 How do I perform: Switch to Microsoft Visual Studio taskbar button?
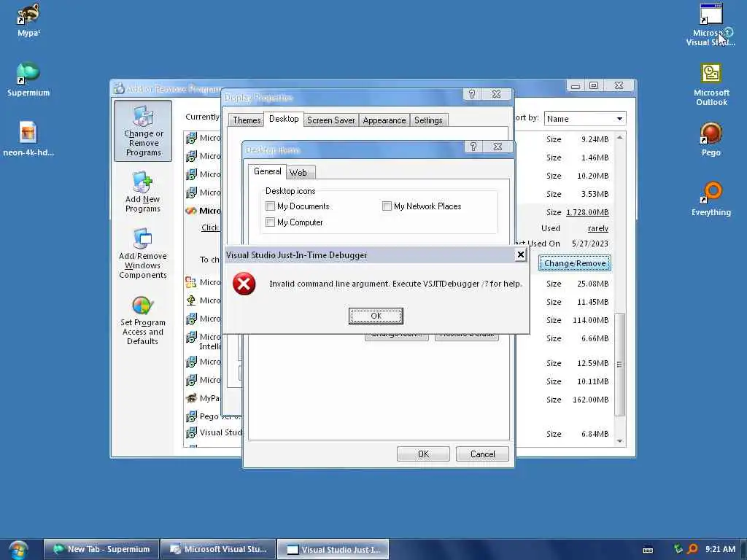[x=218, y=549]
